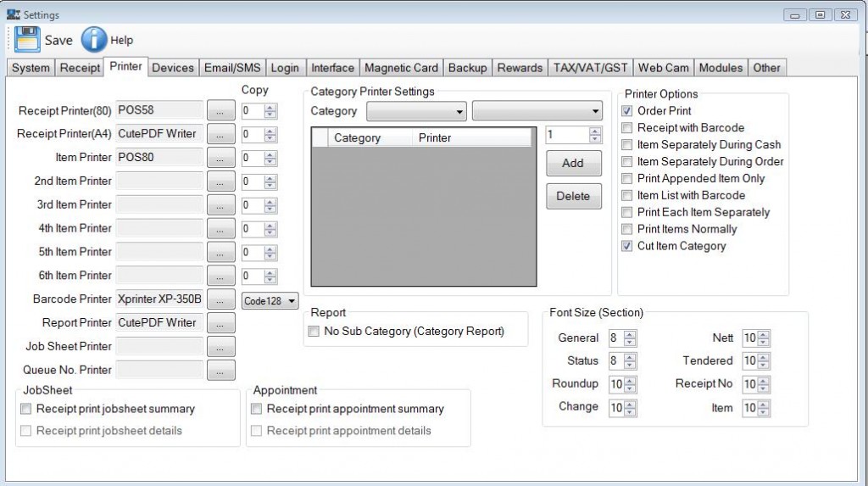Viewport: 868px width, 486px height.
Task: Click the Tendered font size stepper
Action: (764, 361)
